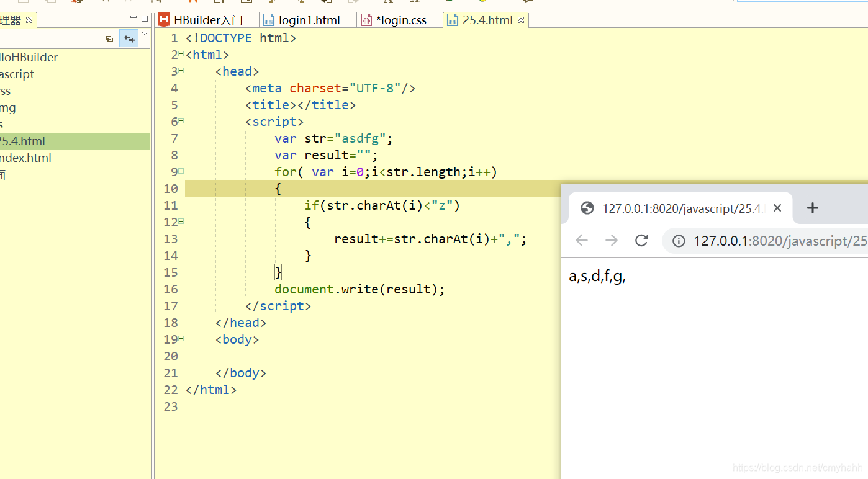Viewport: 868px width, 479px height.
Task: Click the HBuilder H logo icon on tab
Action: coord(164,20)
